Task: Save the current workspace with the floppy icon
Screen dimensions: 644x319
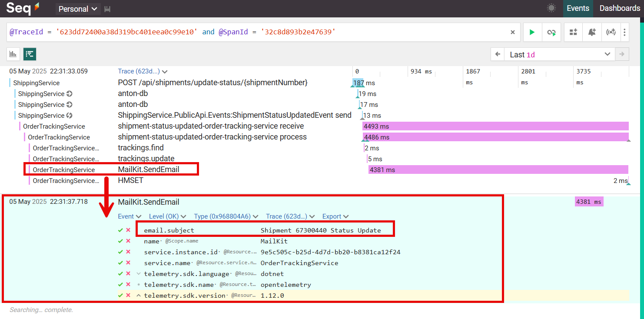Action: [108, 9]
